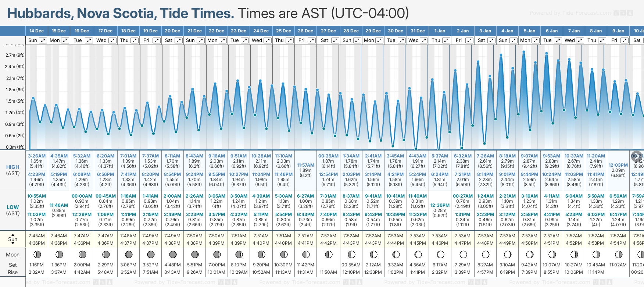Screen dimensions: 644x287
Task: Click the 5 Jan 2.87m high tide peak
Action: 524,52
